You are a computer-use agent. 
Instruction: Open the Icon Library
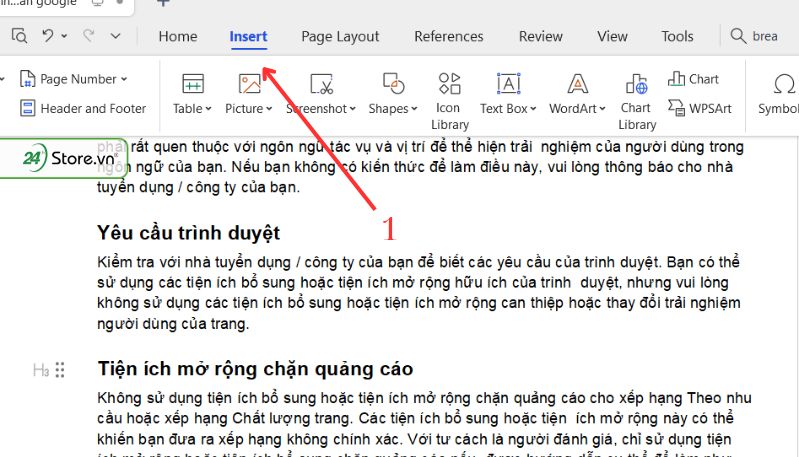click(x=449, y=102)
